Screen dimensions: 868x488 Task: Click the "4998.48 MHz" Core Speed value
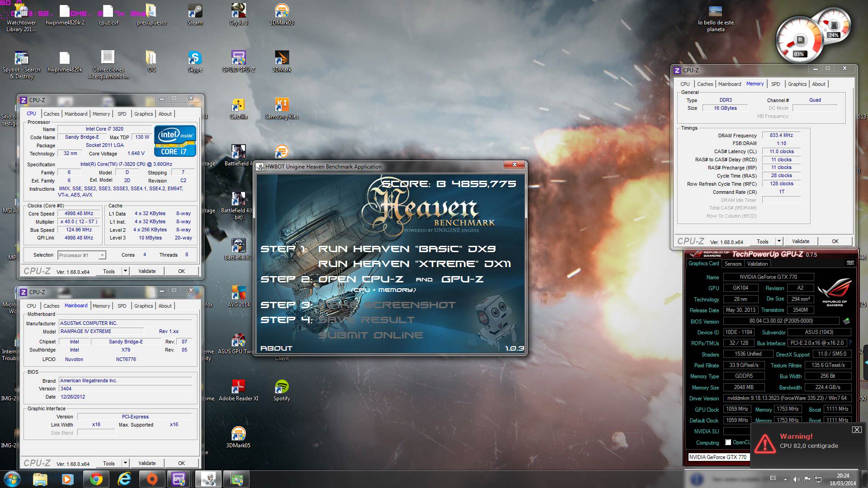tap(79, 214)
